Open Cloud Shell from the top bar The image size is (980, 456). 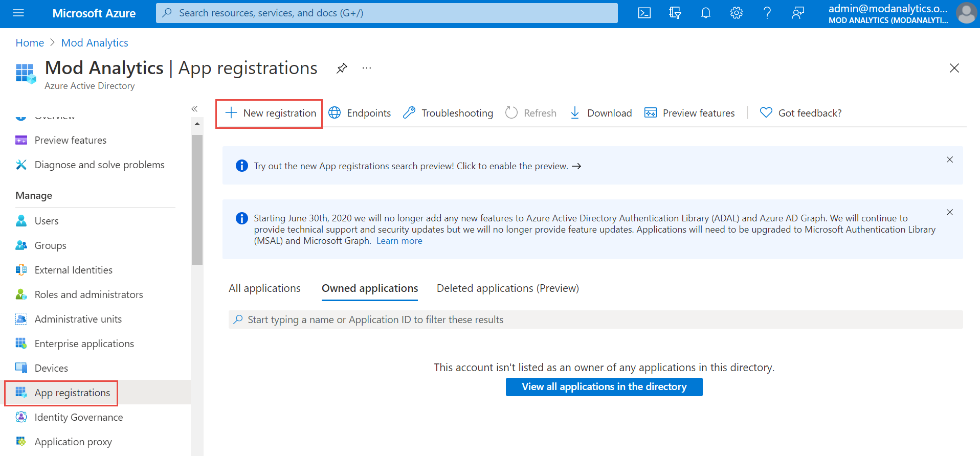tap(644, 13)
